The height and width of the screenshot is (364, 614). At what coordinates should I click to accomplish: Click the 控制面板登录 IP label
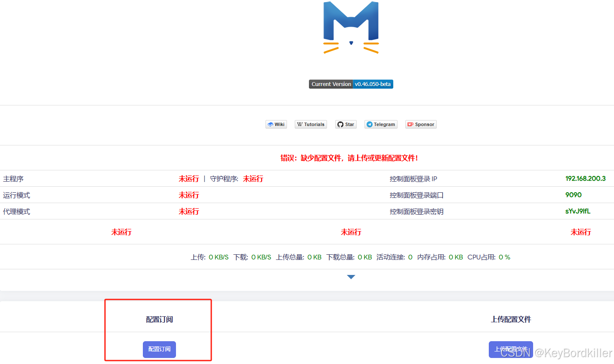click(x=413, y=179)
